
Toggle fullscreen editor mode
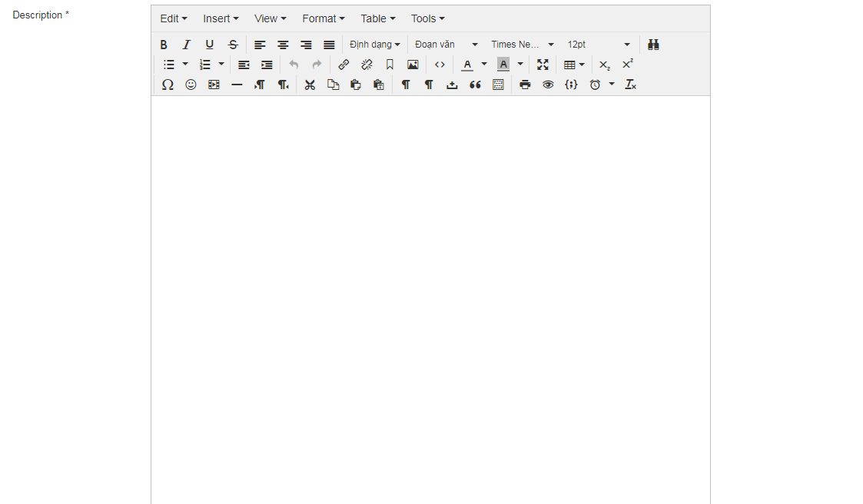coord(543,65)
